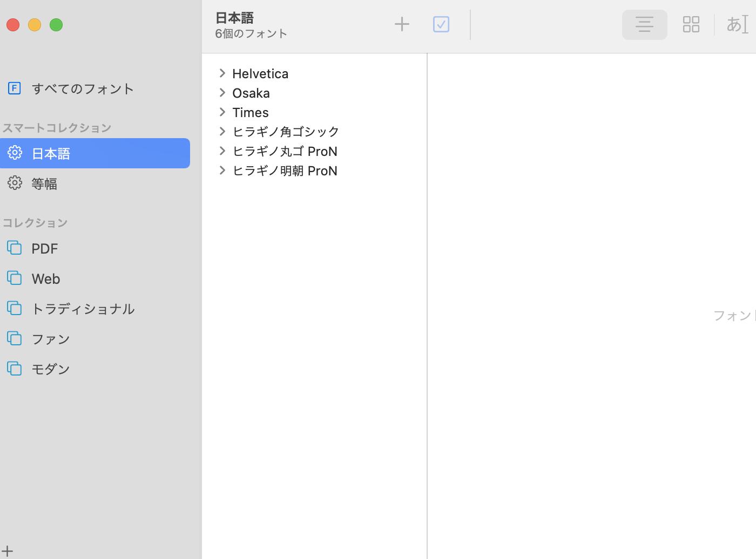Click the add font plus toolbar icon
This screenshot has width=756, height=559.
[402, 24]
